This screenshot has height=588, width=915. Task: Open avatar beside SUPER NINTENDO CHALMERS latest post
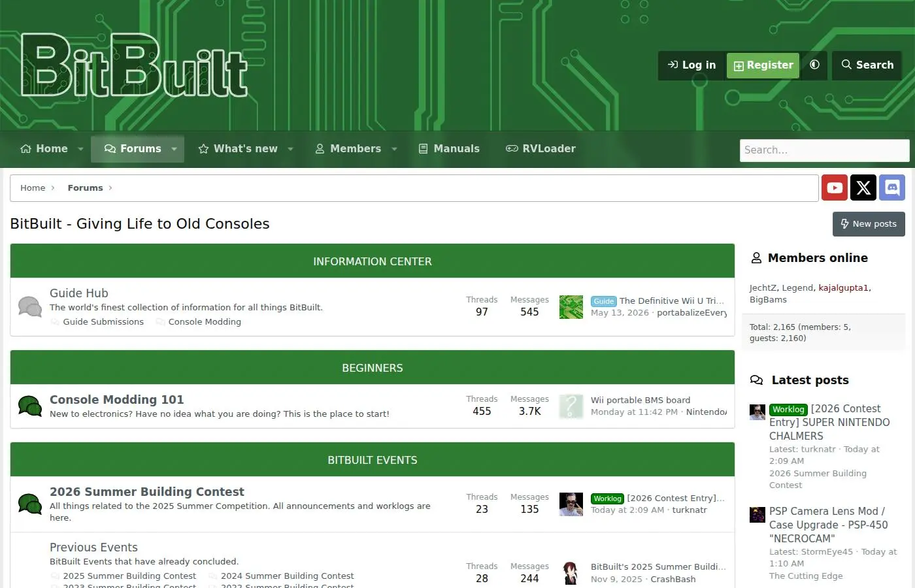tap(757, 412)
